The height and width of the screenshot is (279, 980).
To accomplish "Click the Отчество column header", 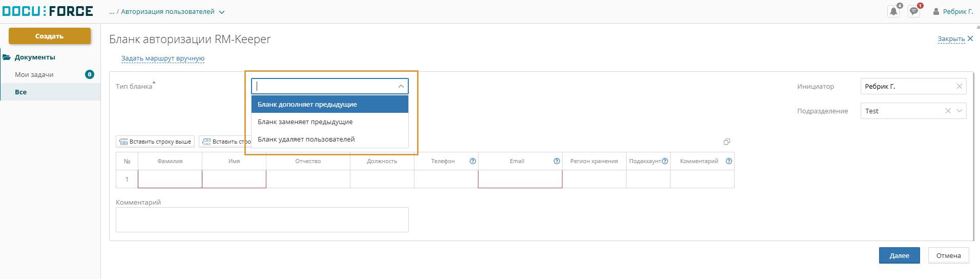I will pos(308,161).
